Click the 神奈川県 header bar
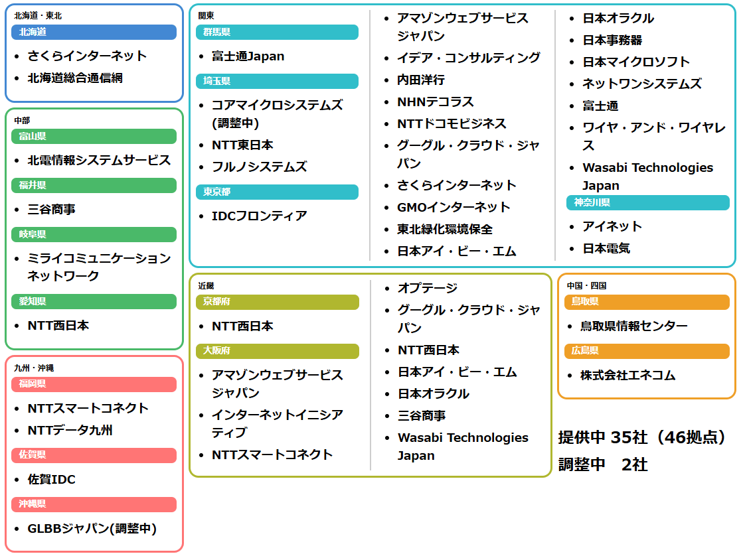This screenshot has width=745, height=560. 648,203
